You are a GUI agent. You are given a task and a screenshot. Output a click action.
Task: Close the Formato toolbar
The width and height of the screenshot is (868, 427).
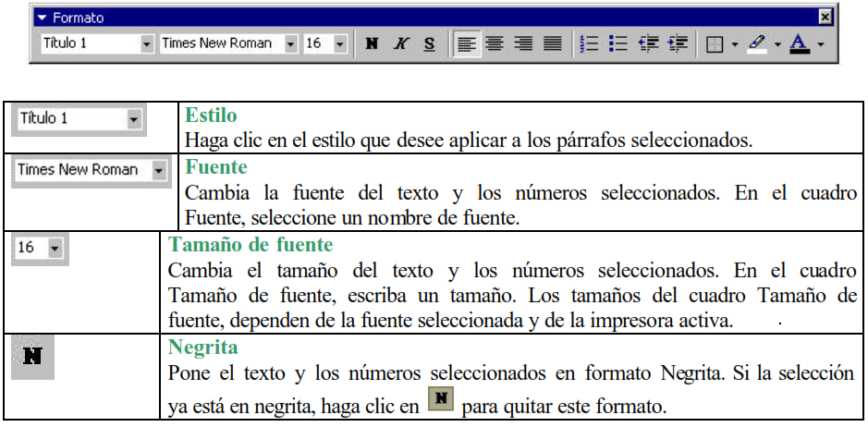pos(825,18)
